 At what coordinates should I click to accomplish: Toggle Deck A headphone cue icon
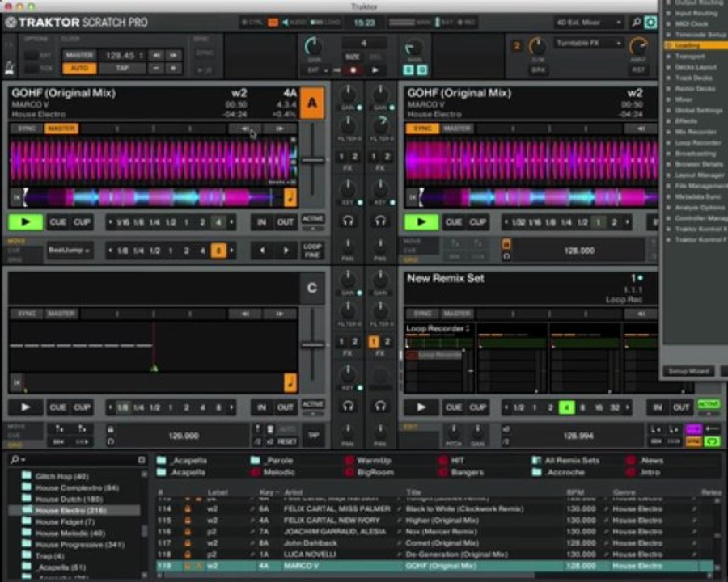[x=348, y=221]
